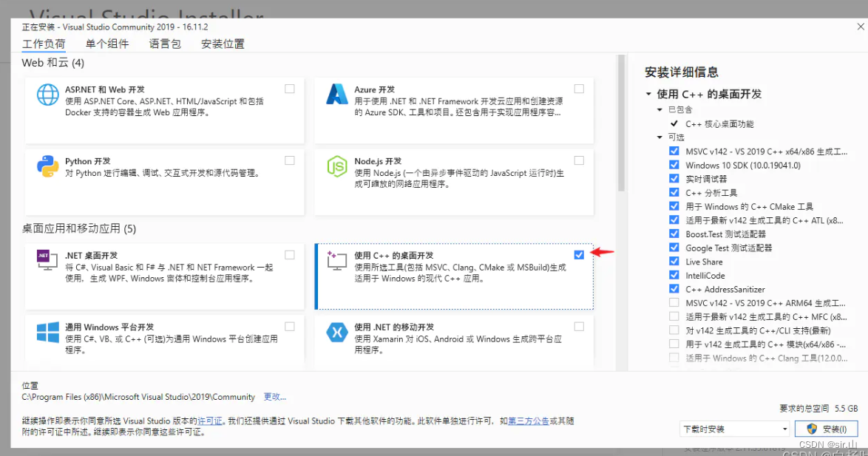The height and width of the screenshot is (456, 868).
Task: Disable the Live Share optional component
Action: pyautogui.click(x=674, y=262)
